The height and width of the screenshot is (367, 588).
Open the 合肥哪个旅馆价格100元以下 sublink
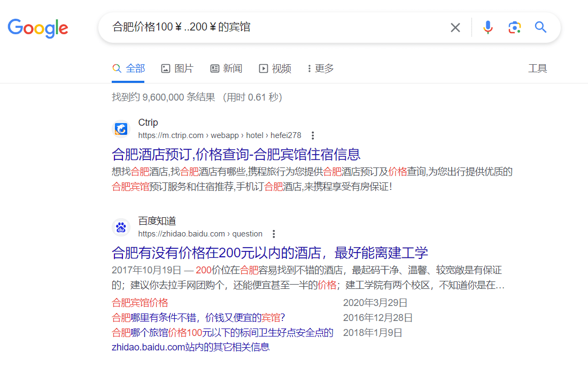click(x=222, y=333)
